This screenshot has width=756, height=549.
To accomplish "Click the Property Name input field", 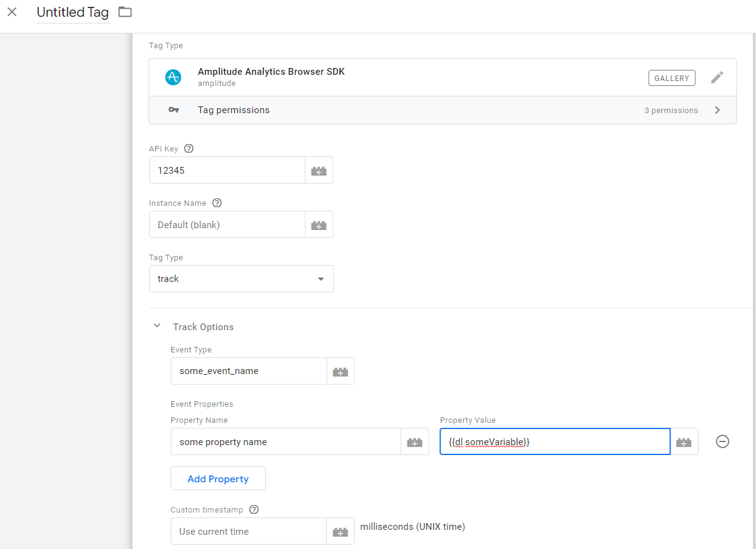I will click(286, 441).
